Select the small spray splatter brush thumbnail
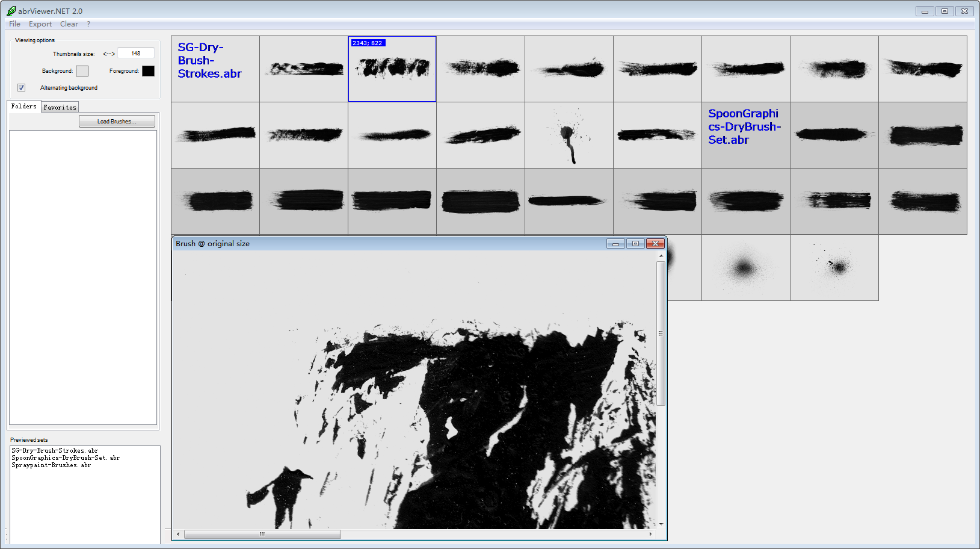The width and height of the screenshot is (980, 549). (x=834, y=268)
